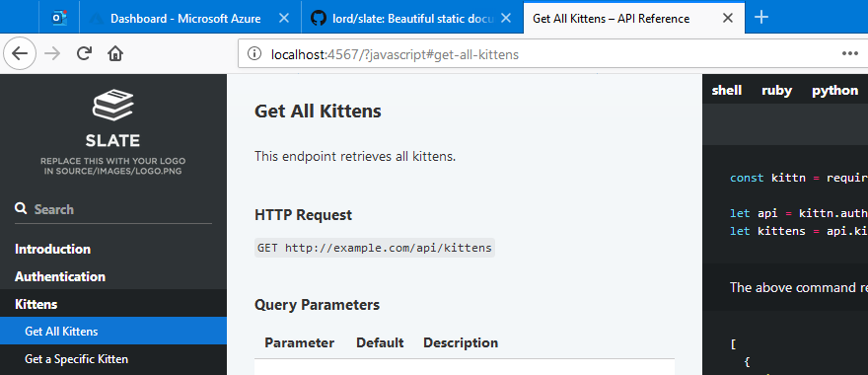Select the shell language tab
868x375 pixels.
726,90
